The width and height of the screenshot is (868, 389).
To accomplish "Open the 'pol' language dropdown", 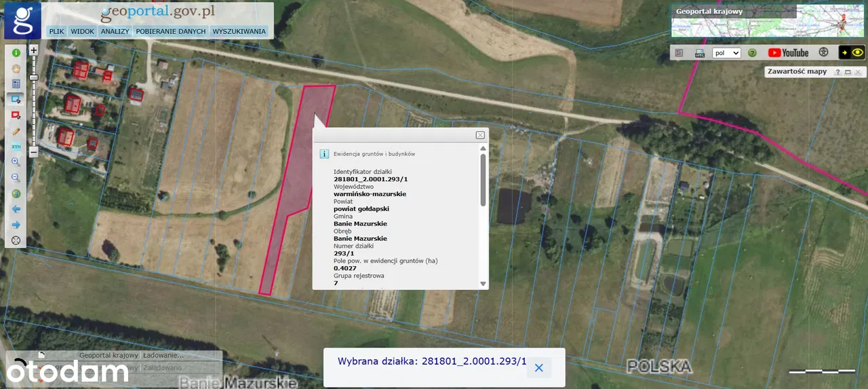I will [x=727, y=53].
